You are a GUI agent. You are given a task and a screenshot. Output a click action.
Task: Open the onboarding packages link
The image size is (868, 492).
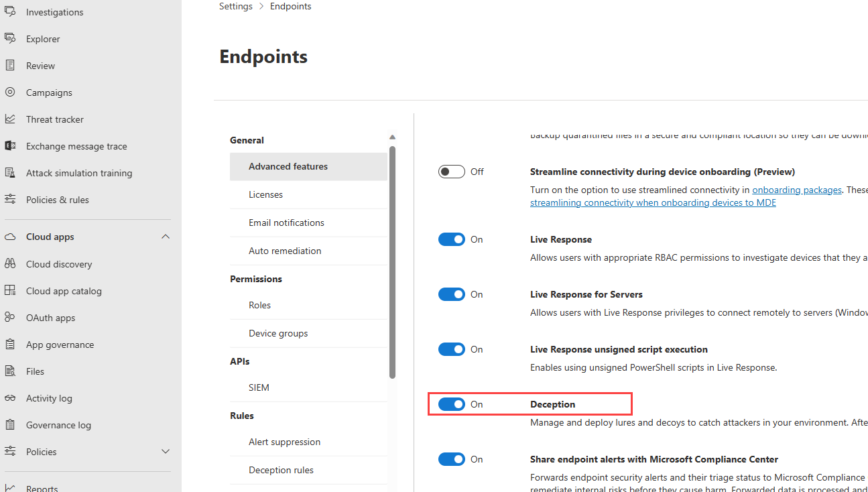pos(797,190)
